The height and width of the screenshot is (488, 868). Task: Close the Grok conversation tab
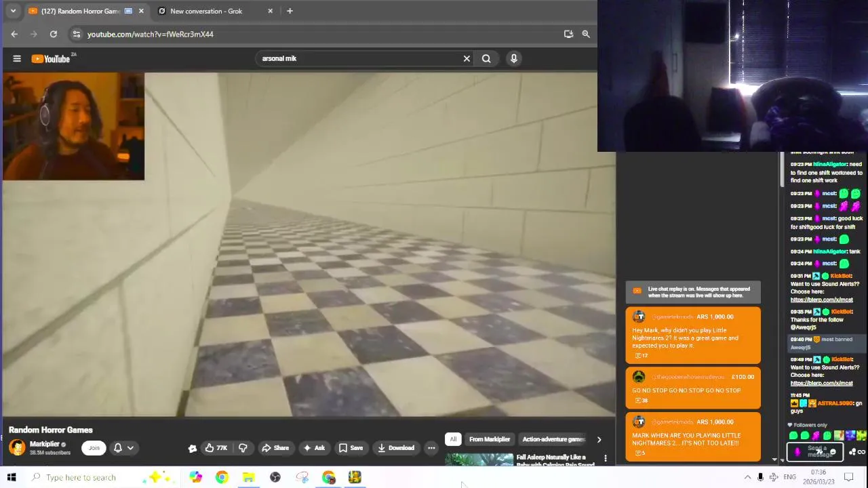pyautogui.click(x=270, y=11)
